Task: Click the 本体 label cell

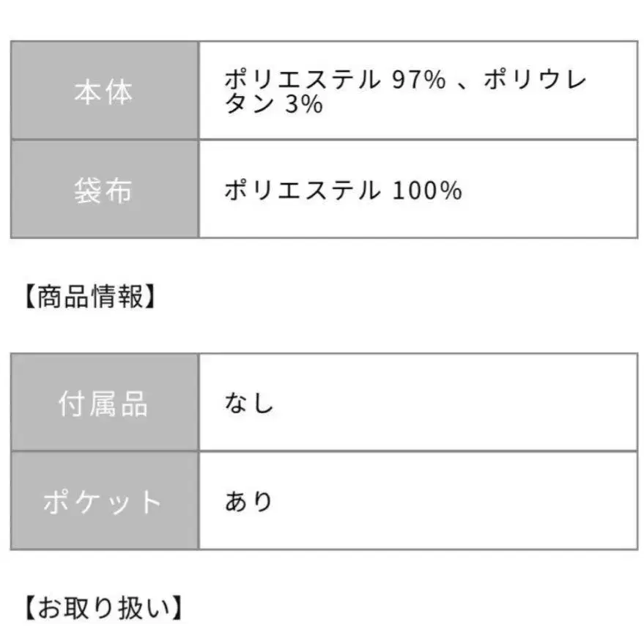Action: click(103, 91)
